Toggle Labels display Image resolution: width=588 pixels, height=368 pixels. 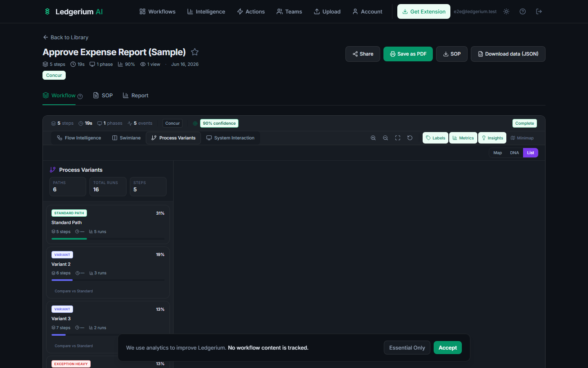(435, 138)
